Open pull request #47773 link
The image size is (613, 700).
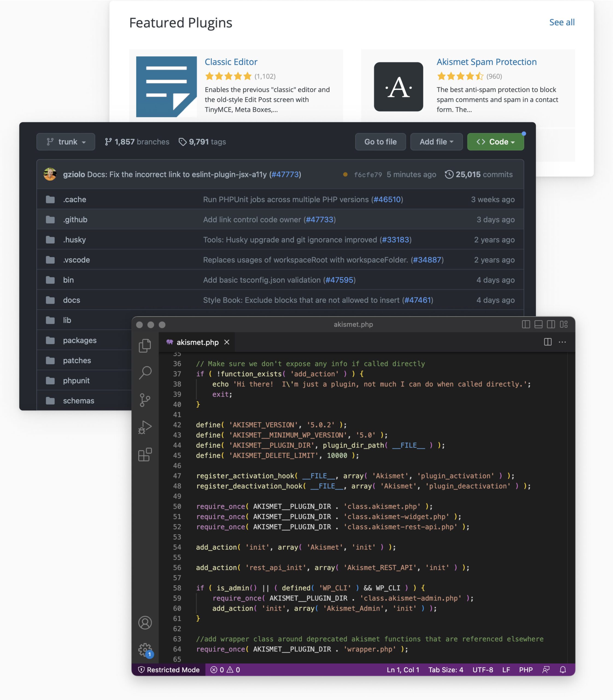coord(285,174)
